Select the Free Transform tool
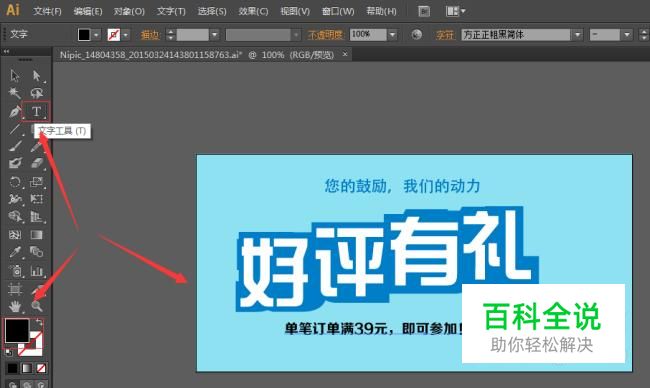 tap(36, 199)
